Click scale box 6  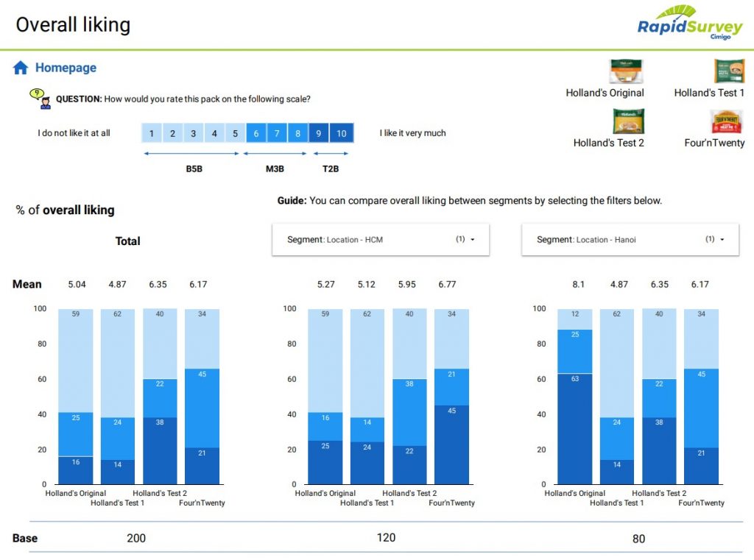tap(256, 133)
